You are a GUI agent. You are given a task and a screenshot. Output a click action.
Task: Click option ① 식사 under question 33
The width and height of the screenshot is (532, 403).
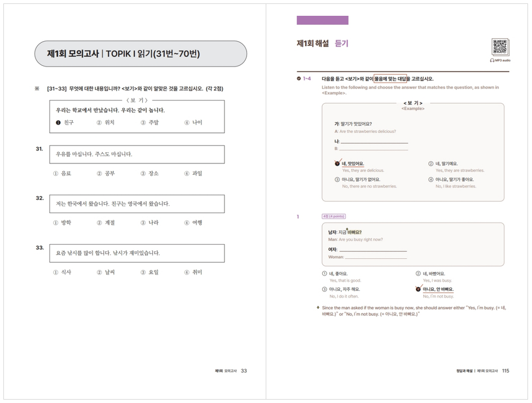coord(62,272)
